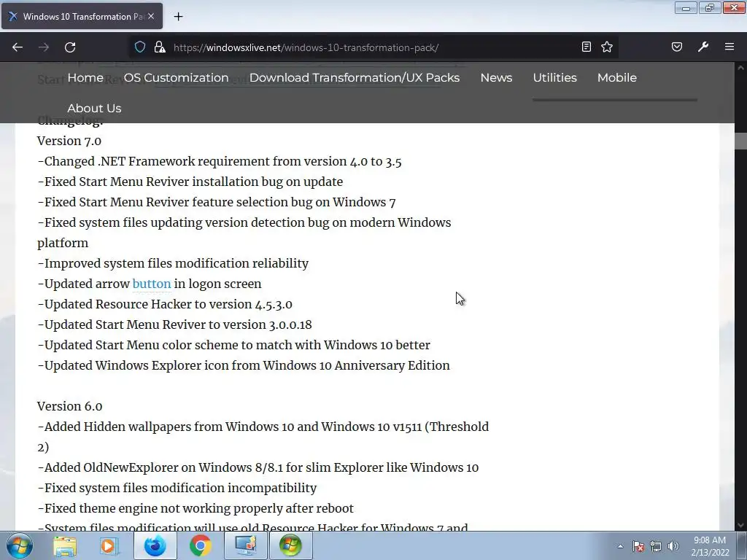The width and height of the screenshot is (747, 560).
Task: Launch Google Chrome from taskbar
Action: click(x=200, y=545)
